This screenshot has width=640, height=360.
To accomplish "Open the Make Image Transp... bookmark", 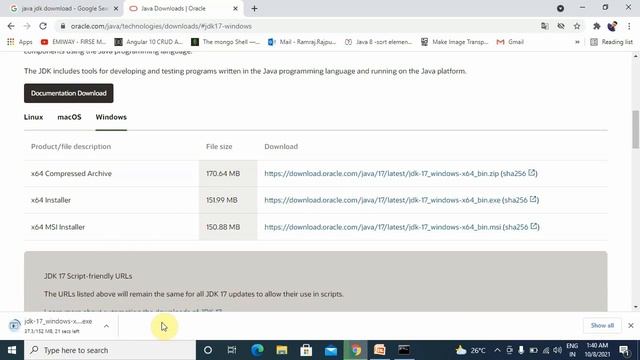I will coord(455,42).
